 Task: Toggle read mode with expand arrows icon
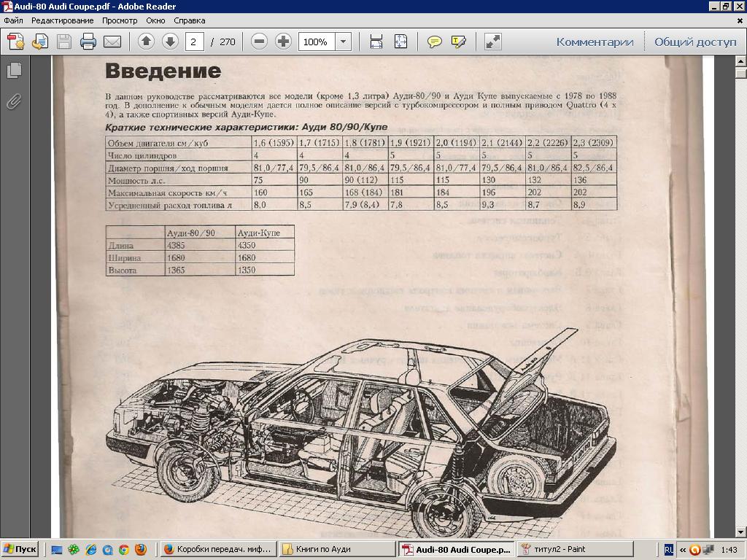point(493,42)
